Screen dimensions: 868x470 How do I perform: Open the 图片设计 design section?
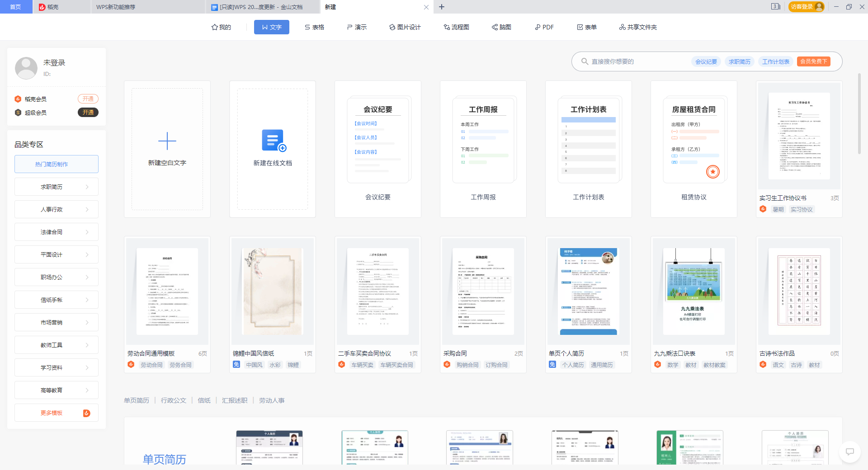[x=405, y=27]
